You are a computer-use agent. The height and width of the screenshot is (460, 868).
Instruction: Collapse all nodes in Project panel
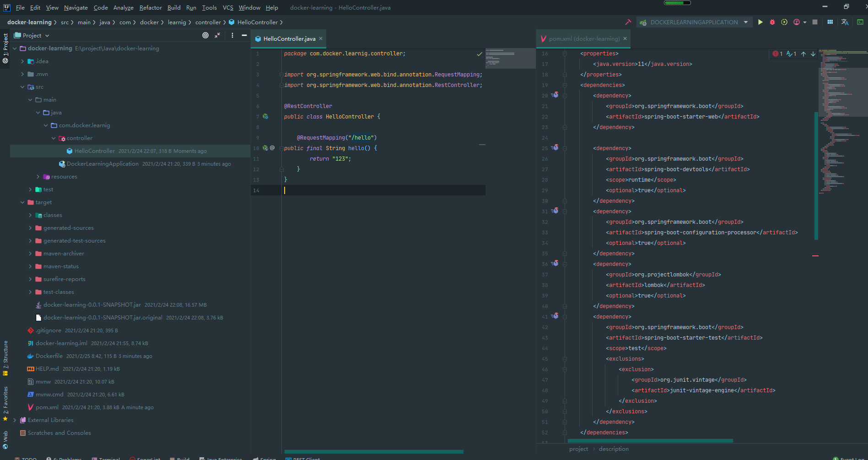[217, 35]
